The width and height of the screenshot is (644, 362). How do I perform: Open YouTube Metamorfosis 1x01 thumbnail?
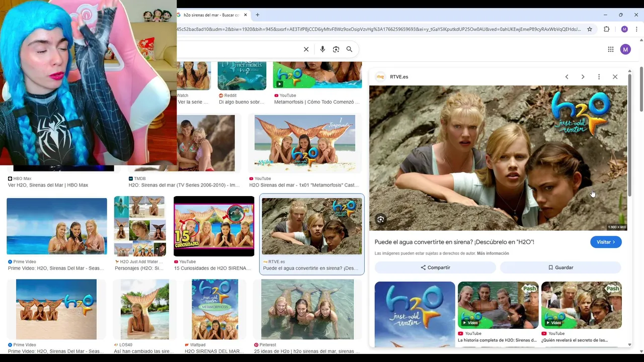[305, 144]
